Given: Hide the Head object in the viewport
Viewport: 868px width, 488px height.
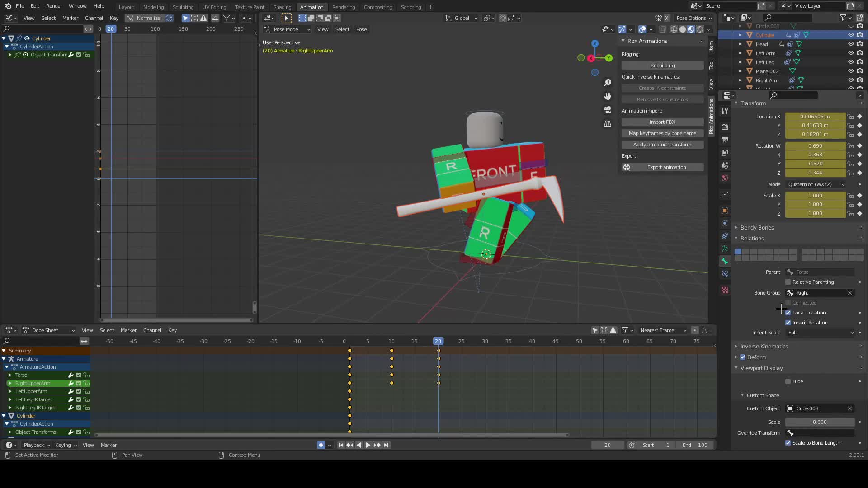Looking at the screenshot, I should pos(851,44).
